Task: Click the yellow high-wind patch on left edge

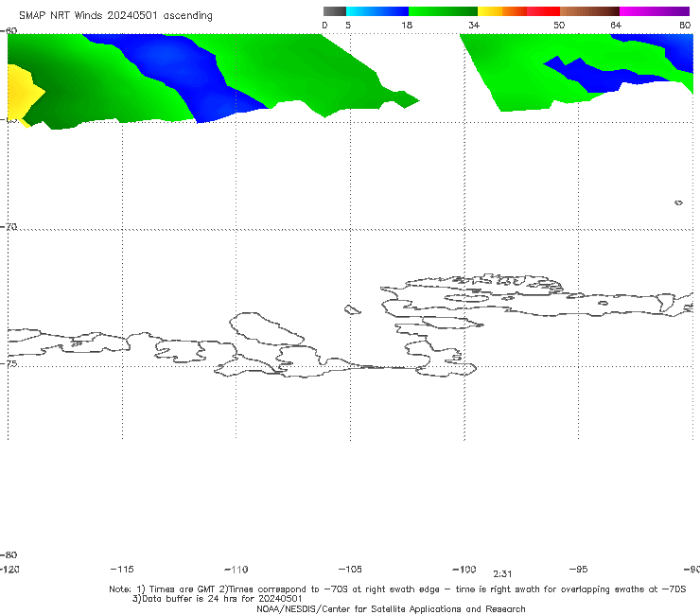Action: pos(23,93)
